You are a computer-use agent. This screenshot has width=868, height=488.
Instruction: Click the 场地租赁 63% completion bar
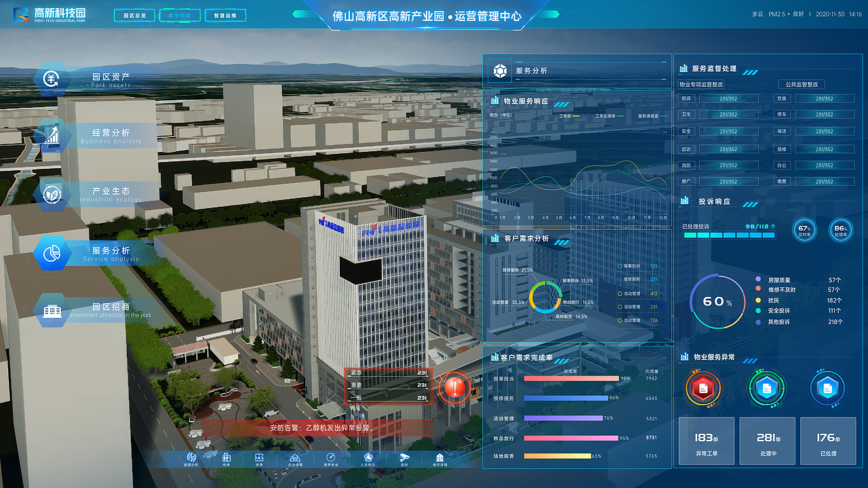click(557, 456)
